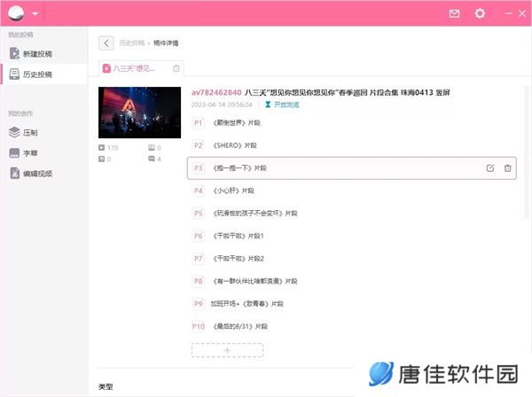This screenshot has height=397, width=532.
Task: Expand the account dropdown arrow beside the avatar
Action: [35, 14]
